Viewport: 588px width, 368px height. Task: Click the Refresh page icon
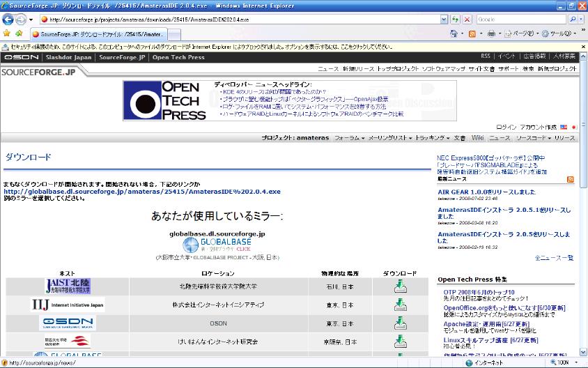tap(455, 20)
